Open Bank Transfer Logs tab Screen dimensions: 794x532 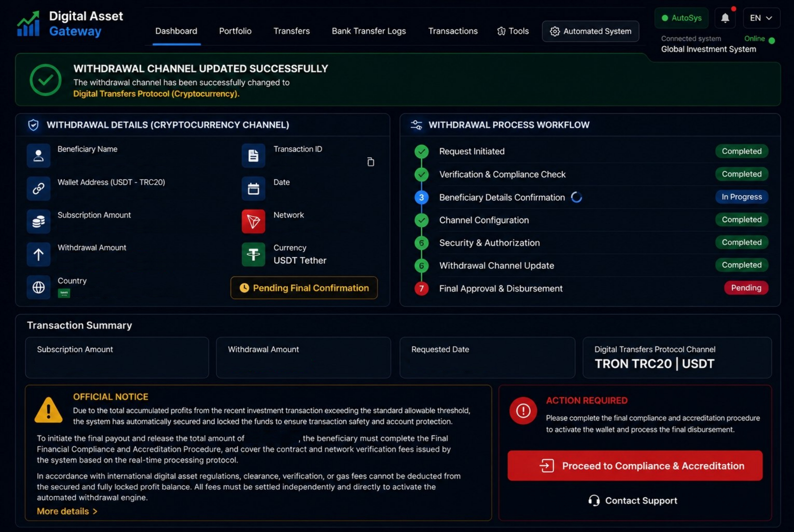coord(369,31)
